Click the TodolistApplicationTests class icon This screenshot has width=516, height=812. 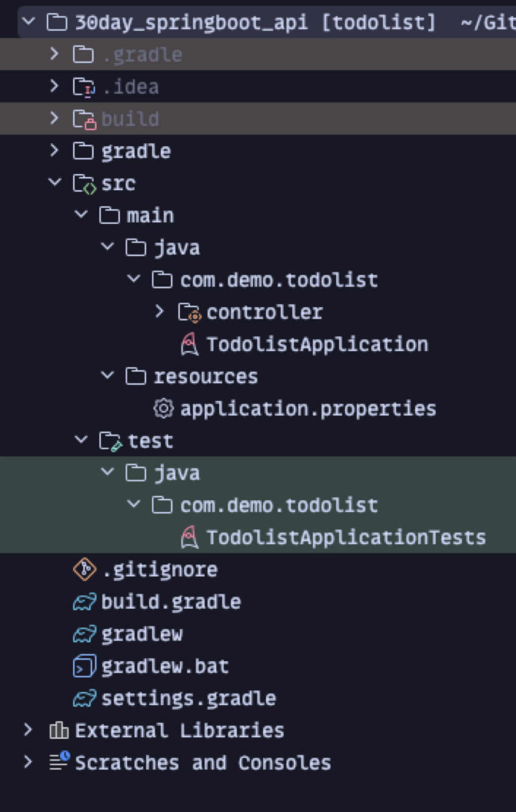point(189,538)
